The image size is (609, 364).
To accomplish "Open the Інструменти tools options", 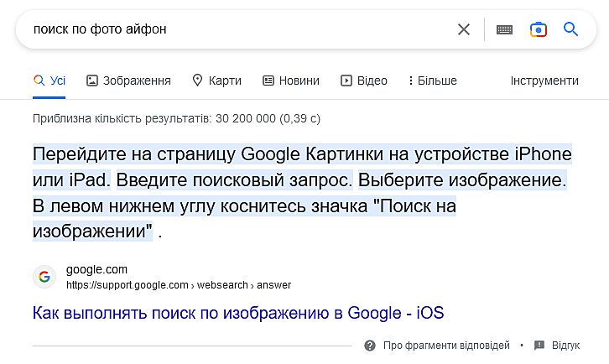I will click(544, 81).
